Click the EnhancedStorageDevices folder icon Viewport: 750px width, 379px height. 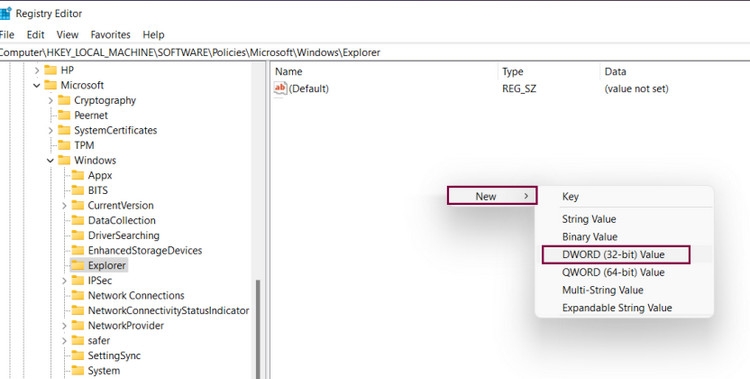point(77,250)
